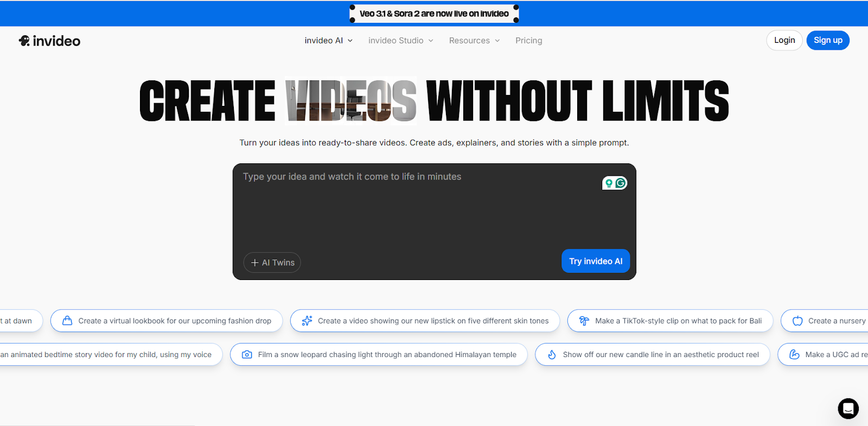Click the flame icon on candle chip
This screenshot has width=868, height=426.
pos(552,354)
